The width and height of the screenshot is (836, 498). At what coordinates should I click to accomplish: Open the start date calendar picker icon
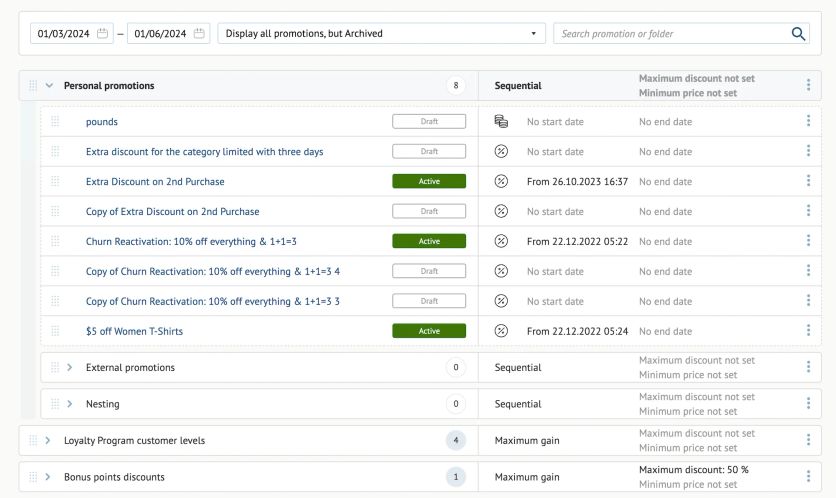(x=102, y=34)
